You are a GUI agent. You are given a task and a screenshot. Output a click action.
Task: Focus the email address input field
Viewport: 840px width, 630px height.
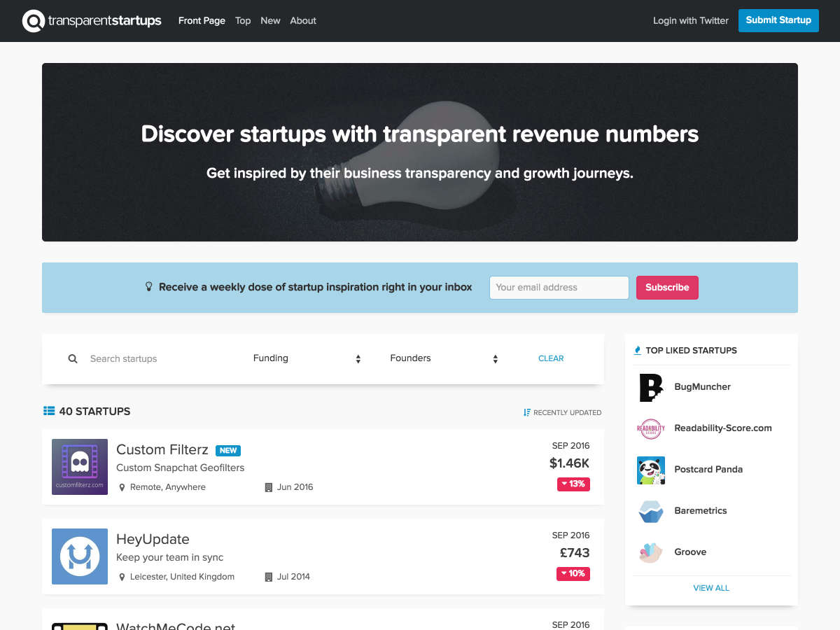(x=559, y=288)
